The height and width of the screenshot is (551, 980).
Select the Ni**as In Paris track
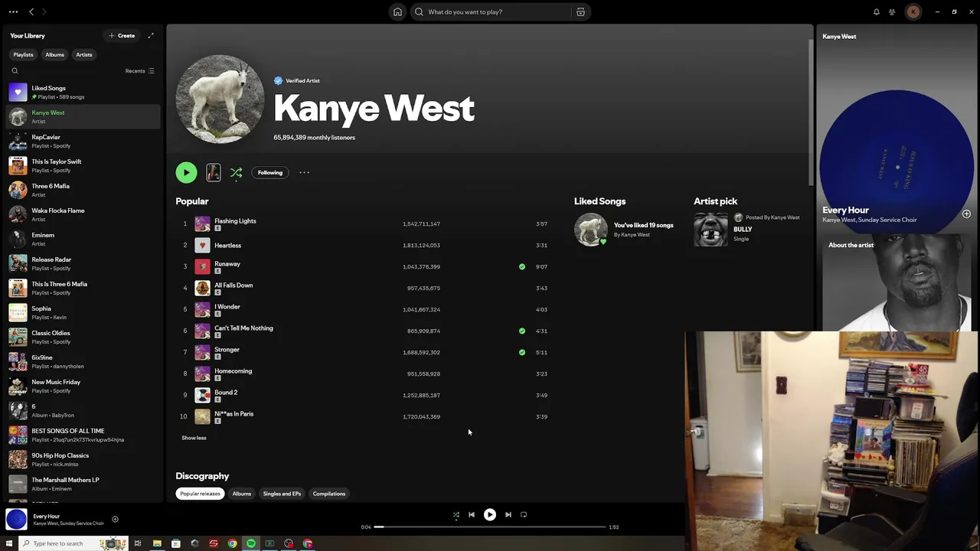click(364, 416)
